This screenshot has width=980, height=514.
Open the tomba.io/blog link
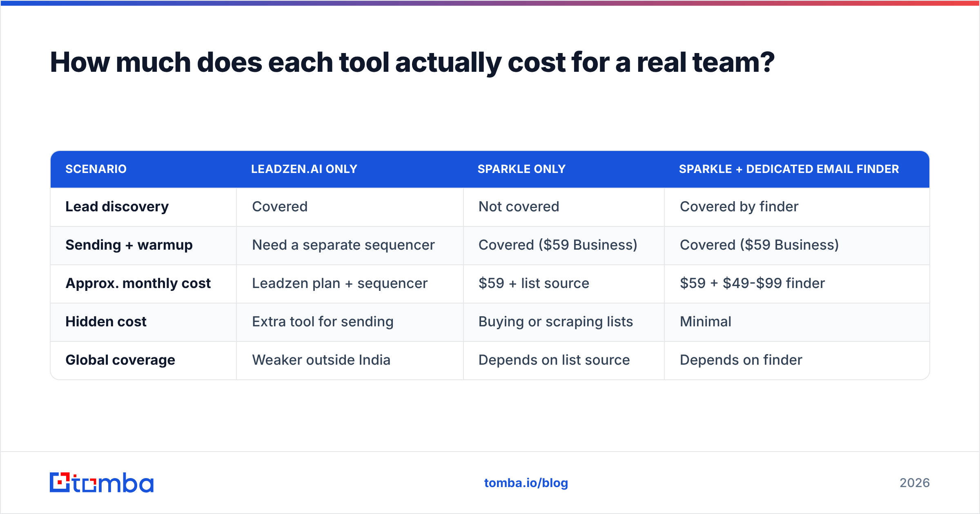[526, 483]
